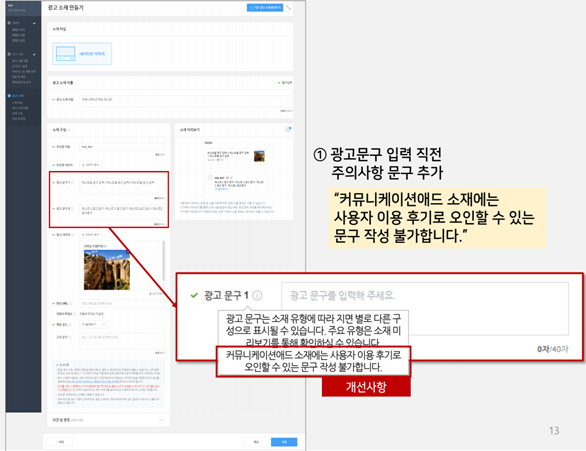
Task: Open the action type dropdown in the form
Action: coord(93,324)
